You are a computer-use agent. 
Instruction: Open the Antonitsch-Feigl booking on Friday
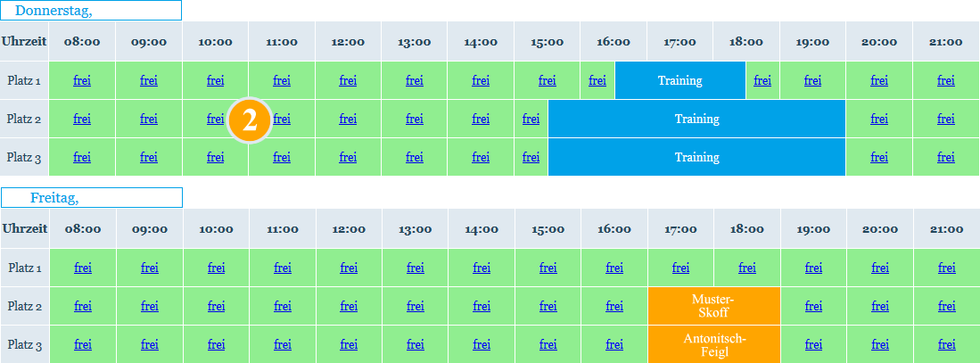(714, 344)
